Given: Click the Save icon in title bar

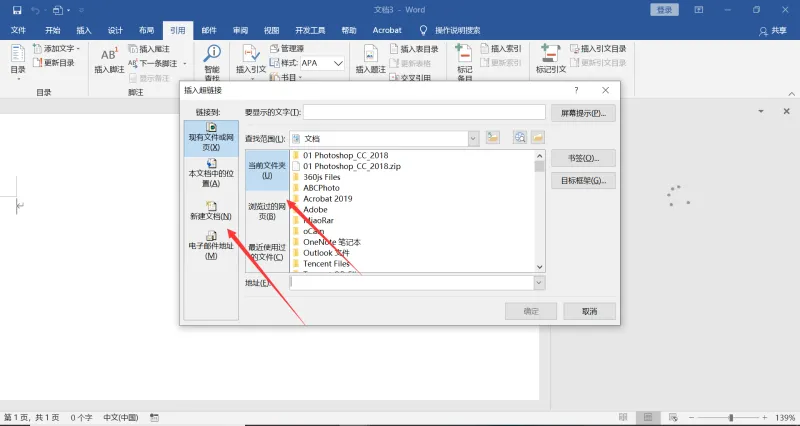Looking at the screenshot, I should (x=17, y=10).
